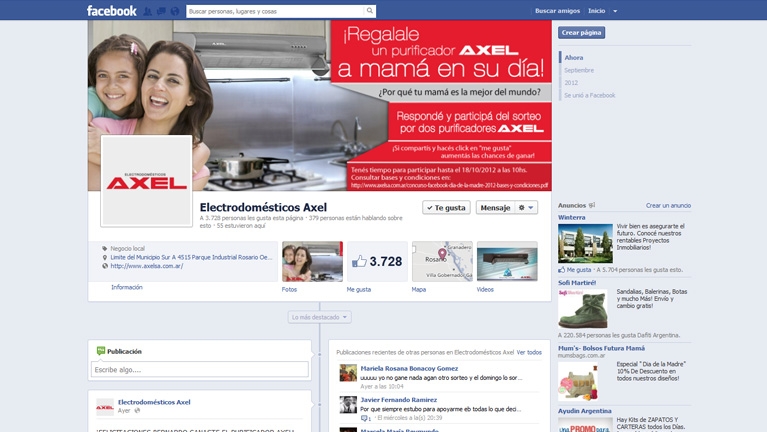Viewport: 767px width, 432px height.
Task: Click the Mapa label
Action: coord(419,290)
